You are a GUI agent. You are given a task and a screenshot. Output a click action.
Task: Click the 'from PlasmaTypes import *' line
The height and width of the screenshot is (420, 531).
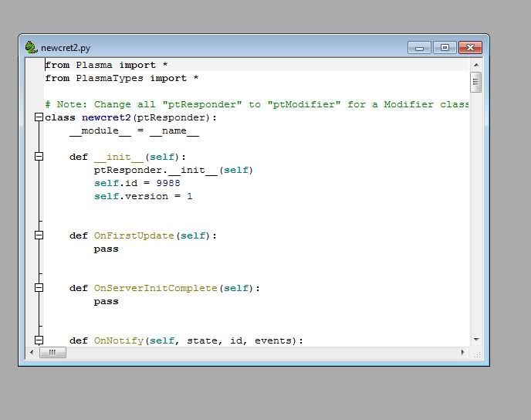(122, 78)
